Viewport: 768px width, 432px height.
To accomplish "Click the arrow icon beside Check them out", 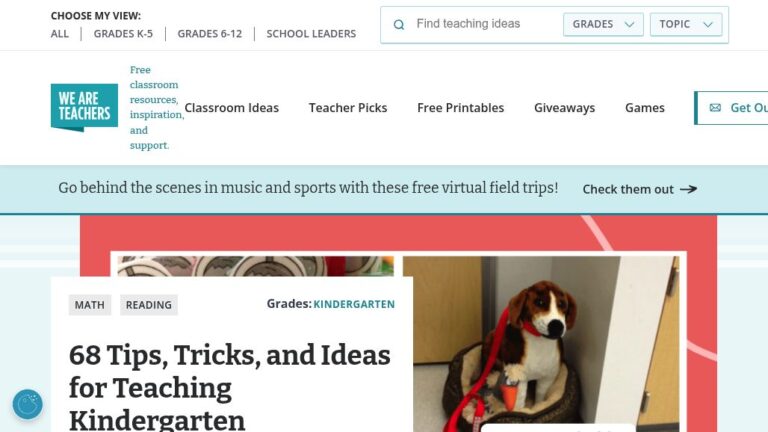I will (x=688, y=189).
